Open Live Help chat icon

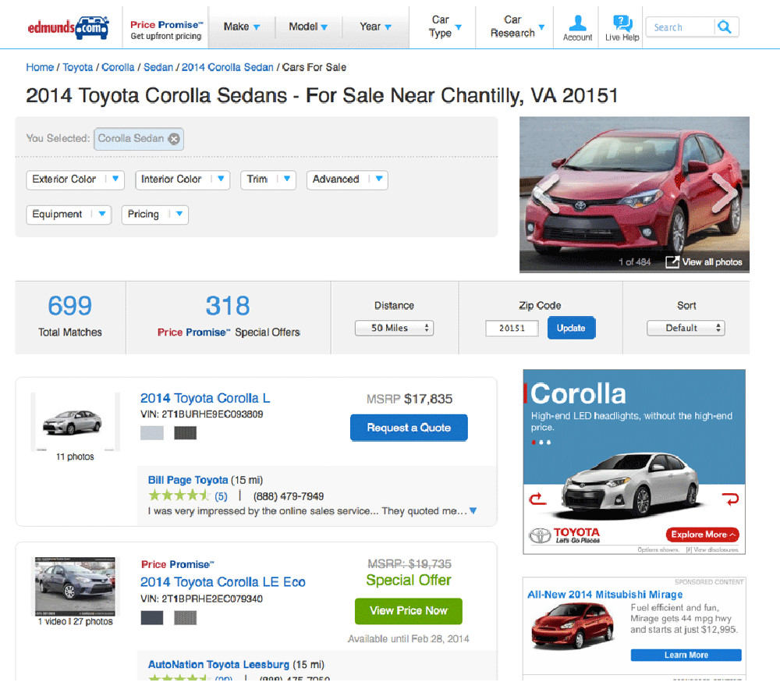(622, 28)
